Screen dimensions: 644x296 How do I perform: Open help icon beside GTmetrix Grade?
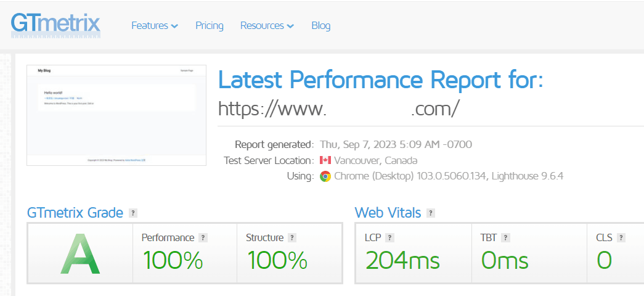(x=133, y=213)
